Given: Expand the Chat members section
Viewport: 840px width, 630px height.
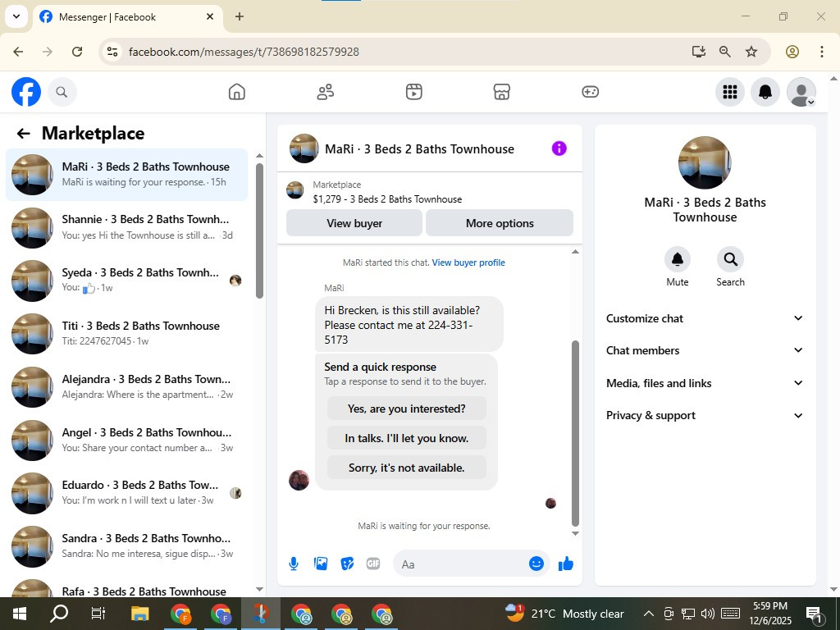Looking at the screenshot, I should 705,350.
